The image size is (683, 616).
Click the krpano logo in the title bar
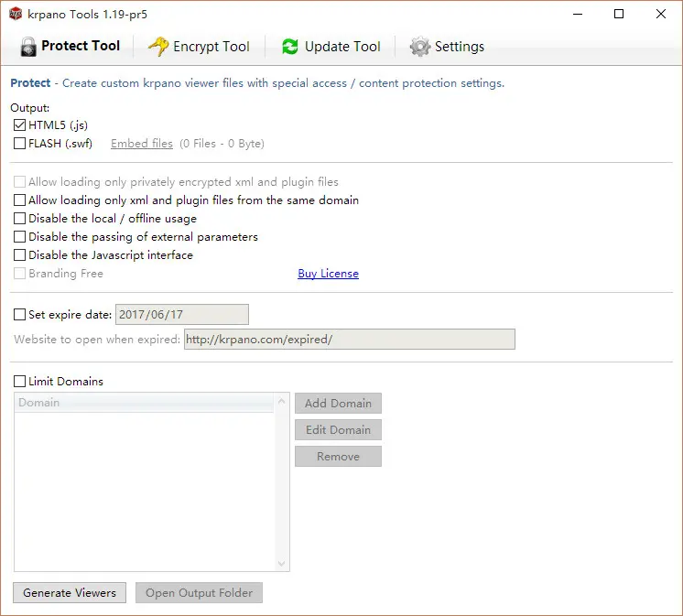[16, 14]
